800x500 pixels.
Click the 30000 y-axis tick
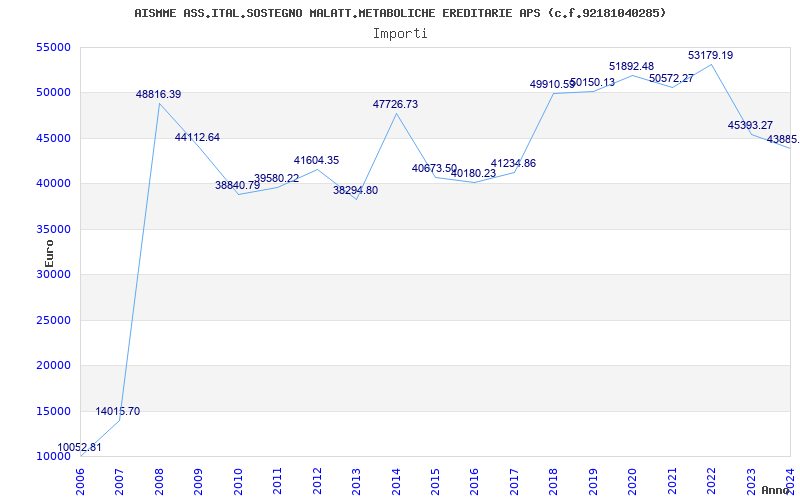click(53, 274)
